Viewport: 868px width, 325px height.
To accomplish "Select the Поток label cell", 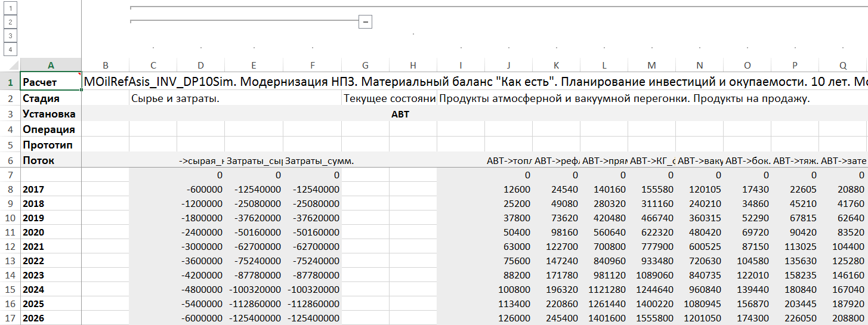I will pos(51,160).
